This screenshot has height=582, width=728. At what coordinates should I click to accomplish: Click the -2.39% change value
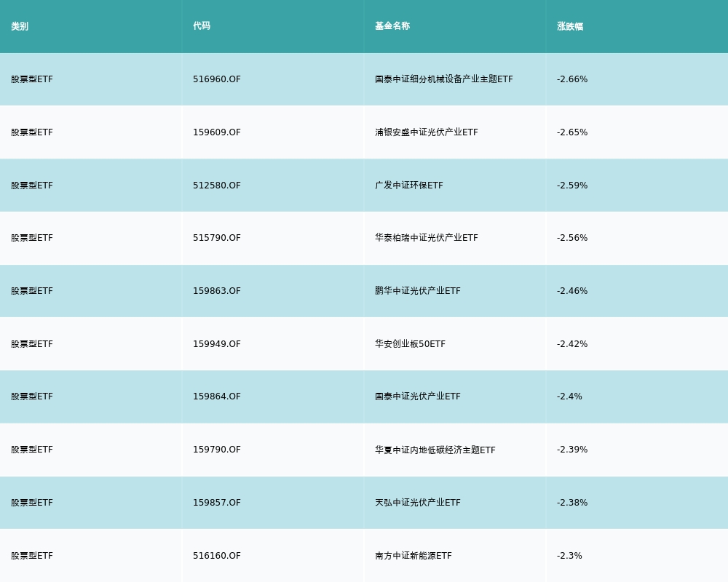pos(572,450)
